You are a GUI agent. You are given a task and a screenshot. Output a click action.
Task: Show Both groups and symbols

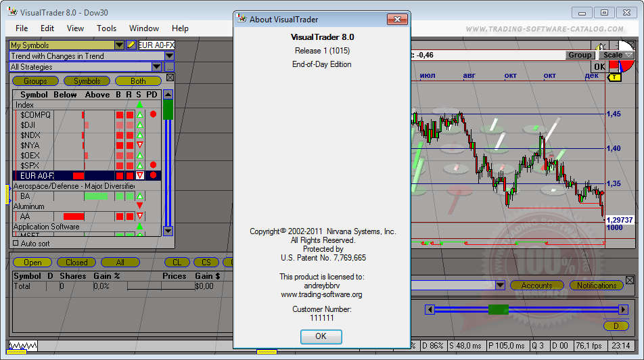(x=138, y=81)
